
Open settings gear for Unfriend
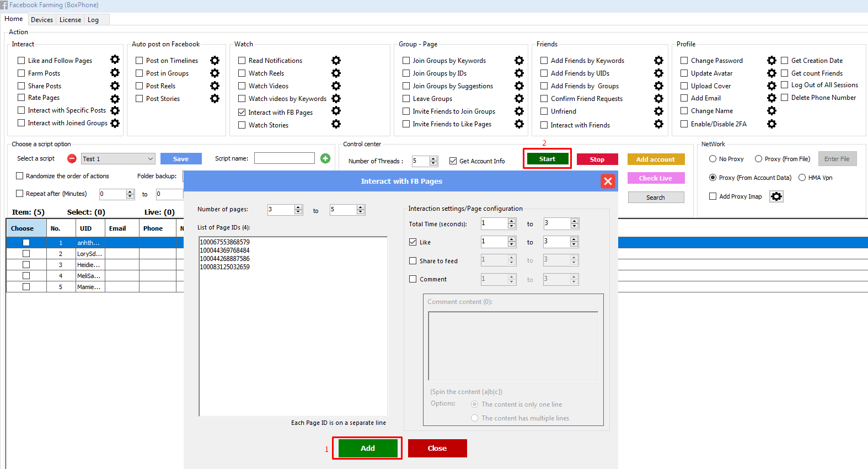[658, 111]
